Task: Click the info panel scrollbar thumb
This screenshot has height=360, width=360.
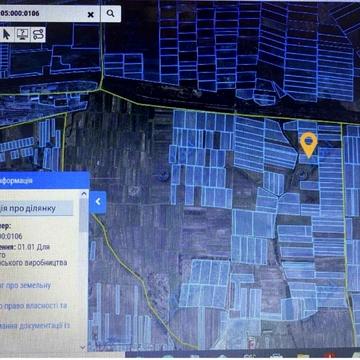Action: [x=84, y=215]
